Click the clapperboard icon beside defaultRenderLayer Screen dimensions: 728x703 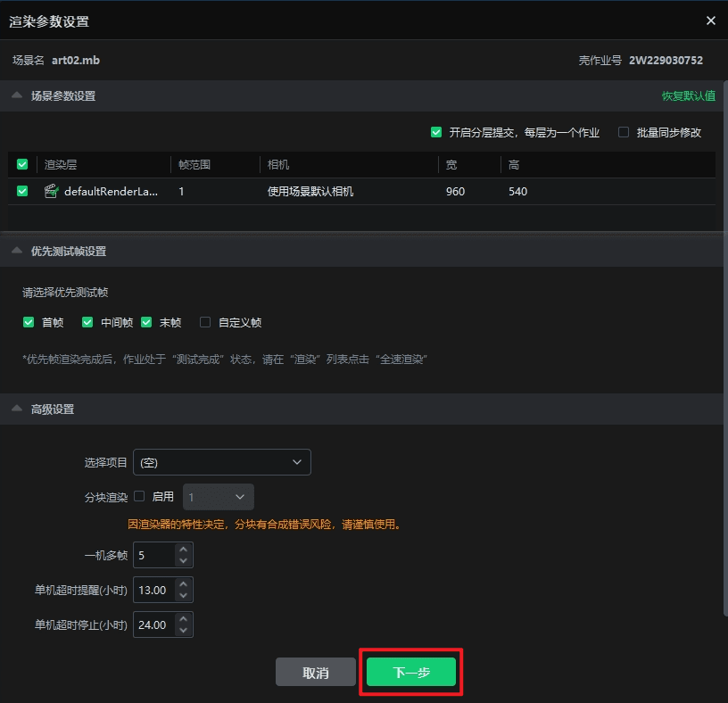pos(51,191)
